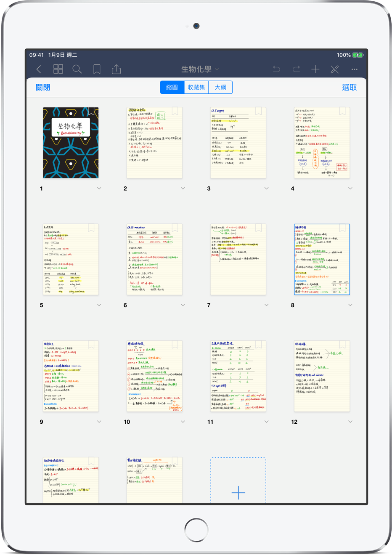Screen dimensions: 392x555
Task: Tap the 09:41 clock in status bar
Action: pos(37,55)
